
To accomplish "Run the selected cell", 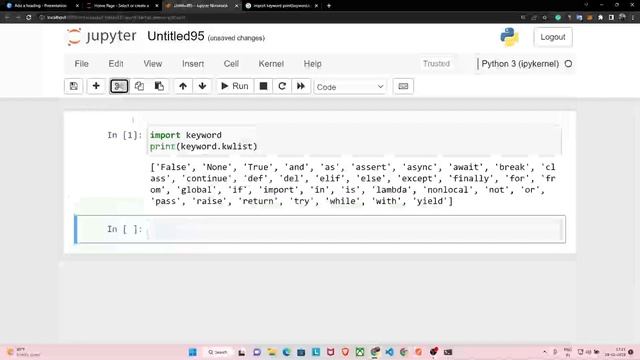I will click(x=235, y=86).
